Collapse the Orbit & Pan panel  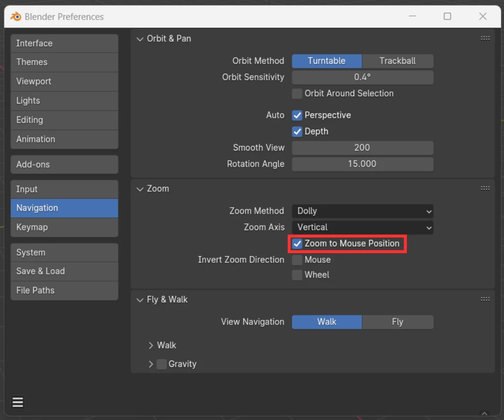pos(140,39)
